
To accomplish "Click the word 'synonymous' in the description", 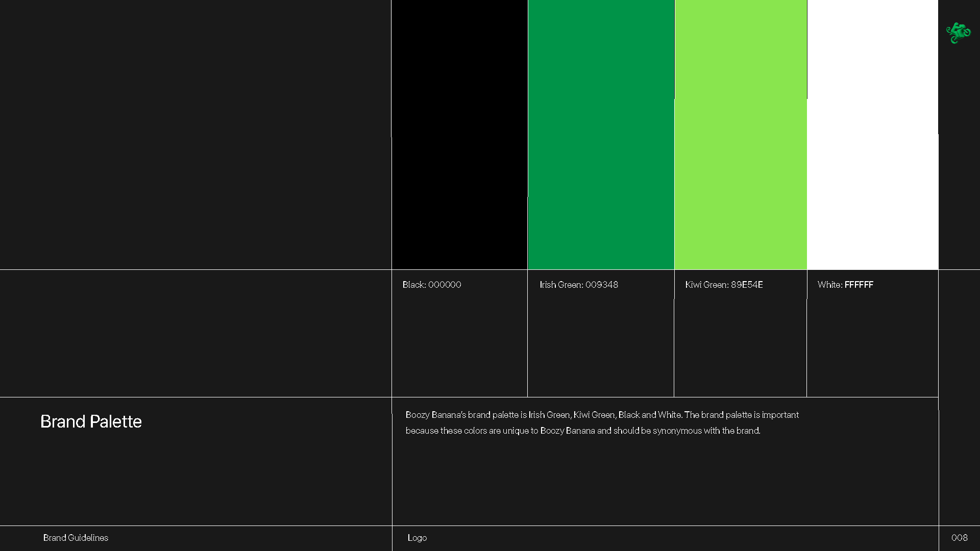I will click(x=677, y=431).
